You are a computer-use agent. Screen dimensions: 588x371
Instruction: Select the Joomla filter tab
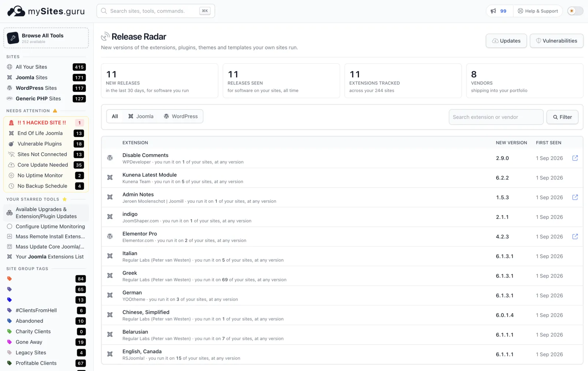pyautogui.click(x=141, y=116)
